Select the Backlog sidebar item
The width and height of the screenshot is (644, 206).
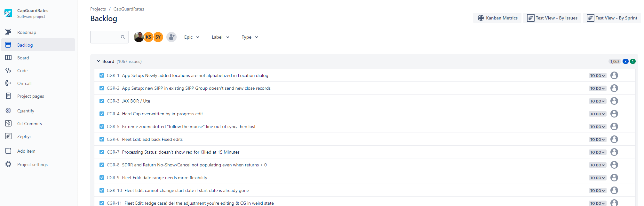38,45
